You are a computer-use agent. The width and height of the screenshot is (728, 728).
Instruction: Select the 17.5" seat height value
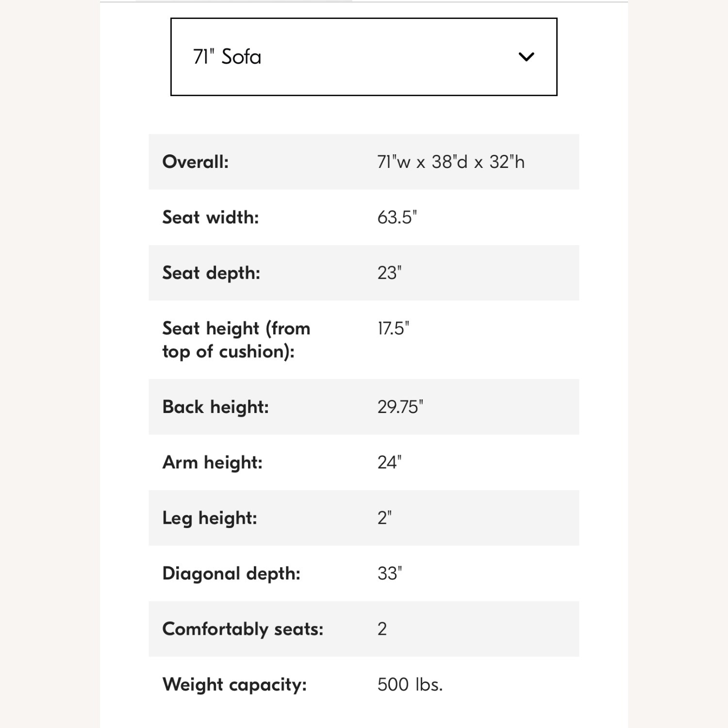[393, 329]
